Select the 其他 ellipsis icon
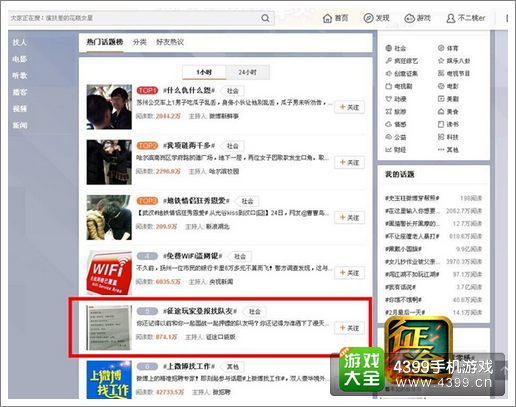The image size is (516, 407). pyautogui.click(x=441, y=150)
